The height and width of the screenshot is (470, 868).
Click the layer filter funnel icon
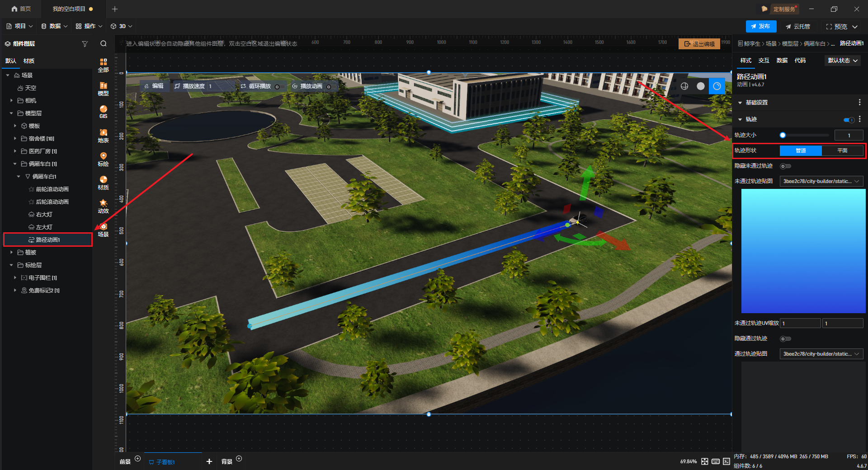tap(85, 44)
